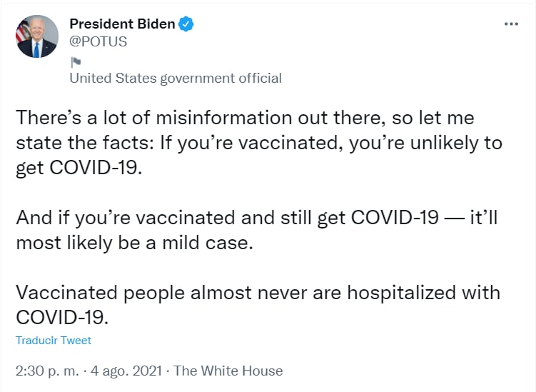Viewport: 536px width, 392px height.
Task: Click Traducir Tweet to translate
Action: pos(54,341)
